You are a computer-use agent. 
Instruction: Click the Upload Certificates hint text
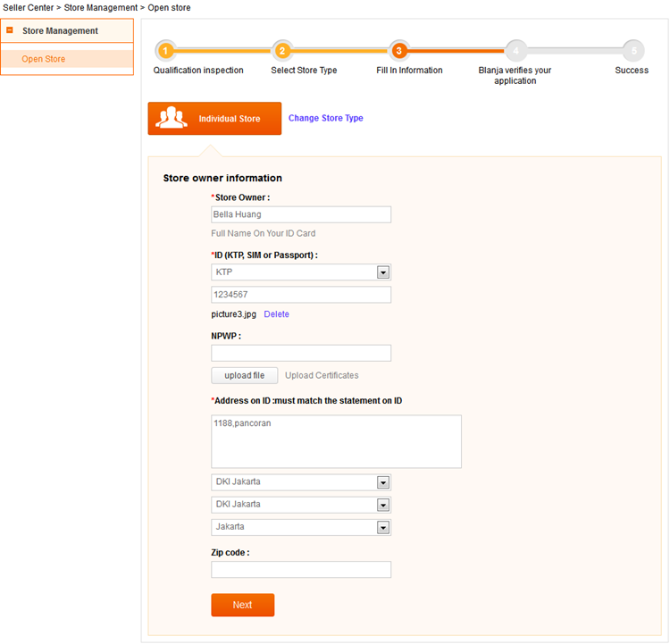pos(322,375)
